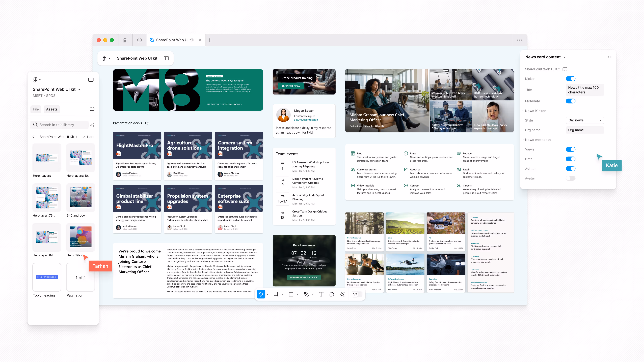Select the Rectangle tool
644x362 pixels.
291,294
